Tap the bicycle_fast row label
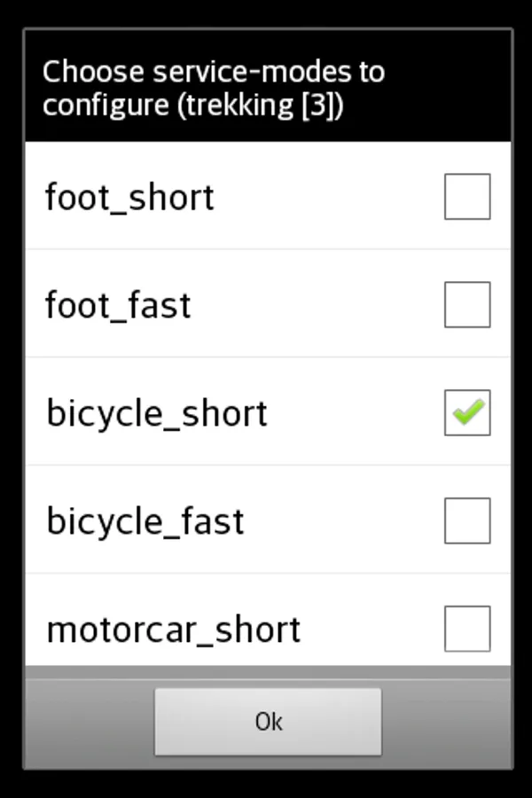This screenshot has height=798, width=532. point(145,521)
